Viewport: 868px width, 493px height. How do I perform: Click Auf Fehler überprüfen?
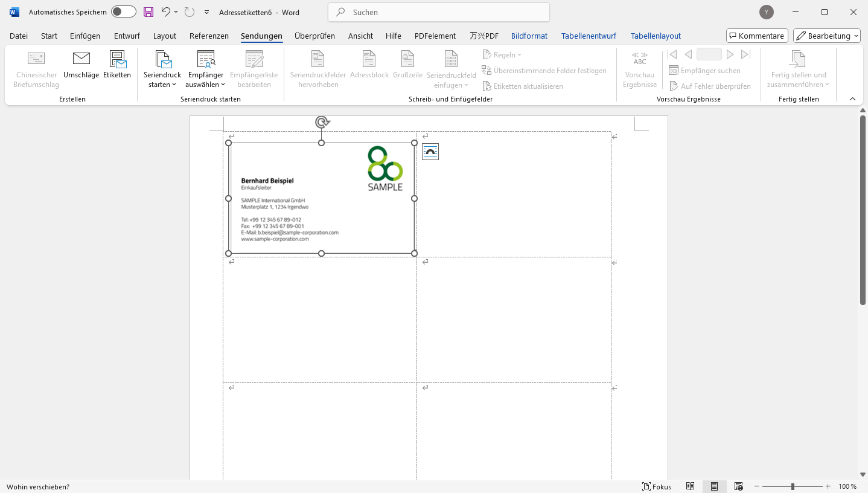(x=710, y=86)
